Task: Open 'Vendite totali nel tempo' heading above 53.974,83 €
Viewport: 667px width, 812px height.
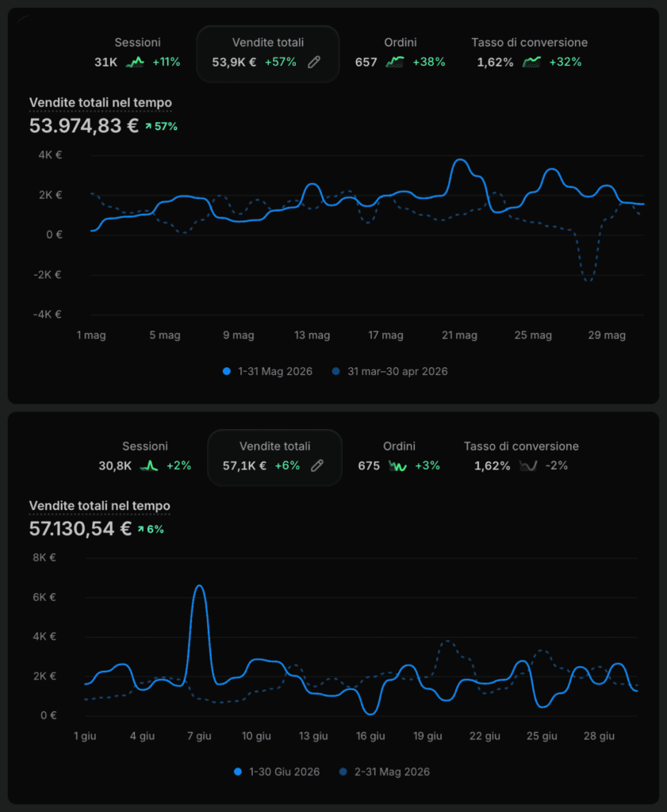Action: (x=101, y=102)
